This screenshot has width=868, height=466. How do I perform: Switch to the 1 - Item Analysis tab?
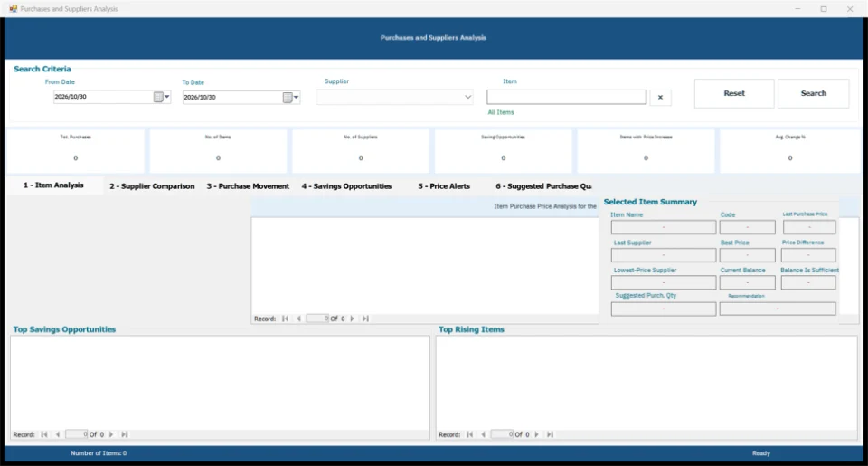click(x=53, y=185)
